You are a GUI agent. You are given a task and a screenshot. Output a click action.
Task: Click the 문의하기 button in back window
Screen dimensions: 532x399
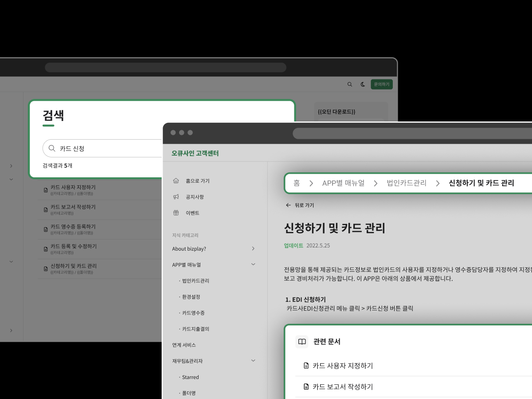click(x=382, y=84)
